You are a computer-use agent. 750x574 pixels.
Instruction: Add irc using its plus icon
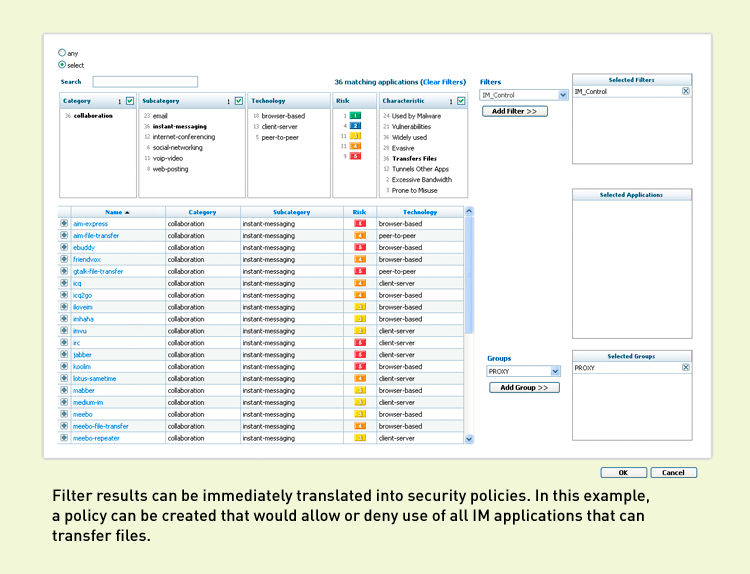tap(64, 342)
